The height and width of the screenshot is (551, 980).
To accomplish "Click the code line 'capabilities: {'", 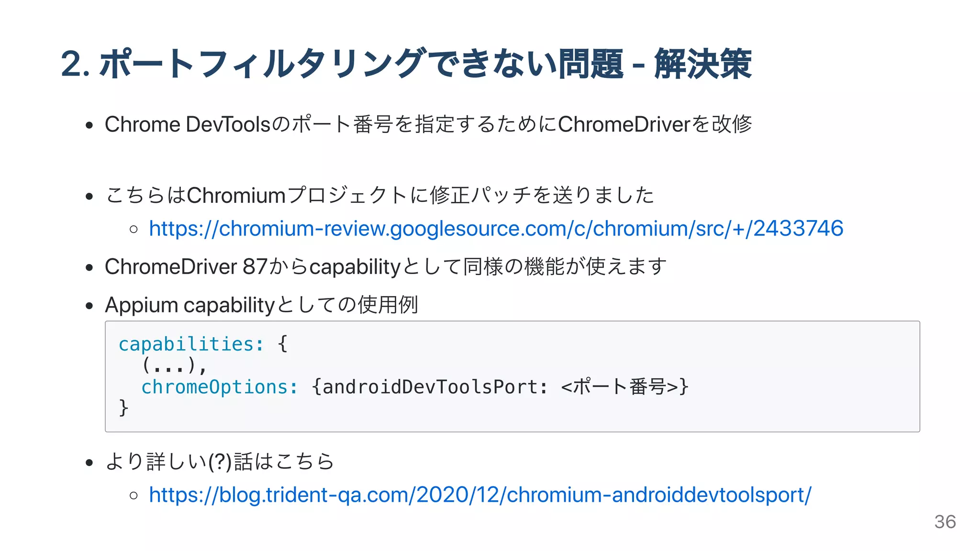I will 203,344.
